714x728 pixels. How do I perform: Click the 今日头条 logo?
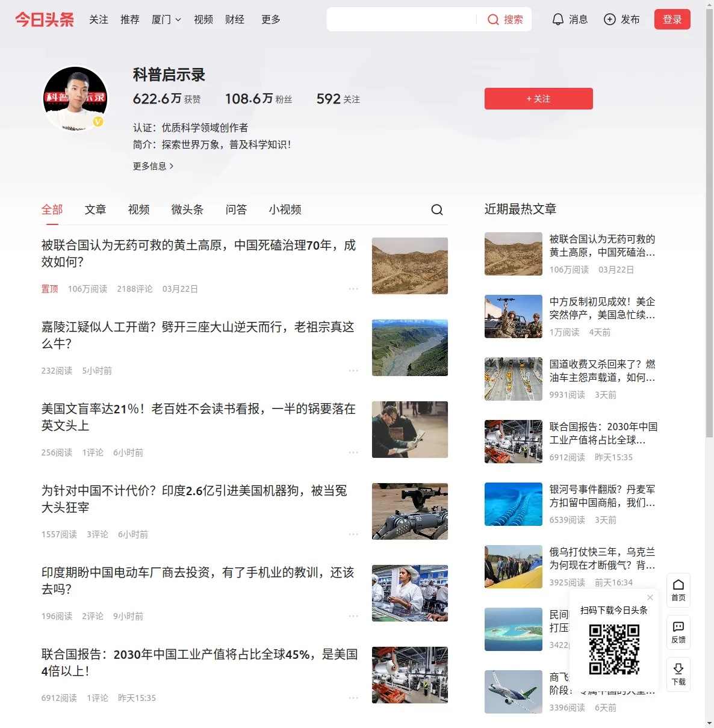click(45, 19)
